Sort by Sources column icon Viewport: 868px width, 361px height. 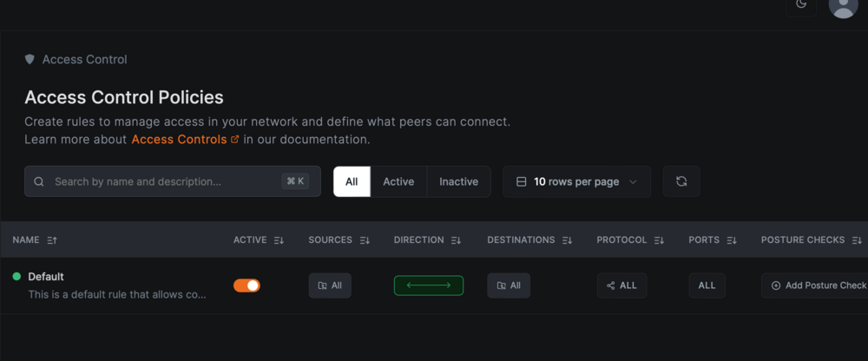coord(365,240)
